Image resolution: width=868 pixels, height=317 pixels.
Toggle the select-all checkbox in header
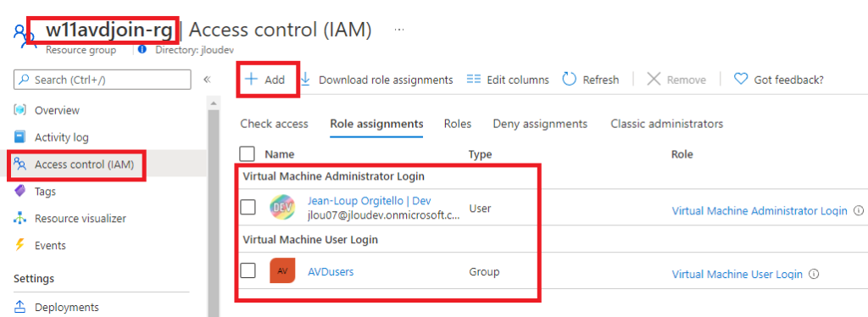248,153
